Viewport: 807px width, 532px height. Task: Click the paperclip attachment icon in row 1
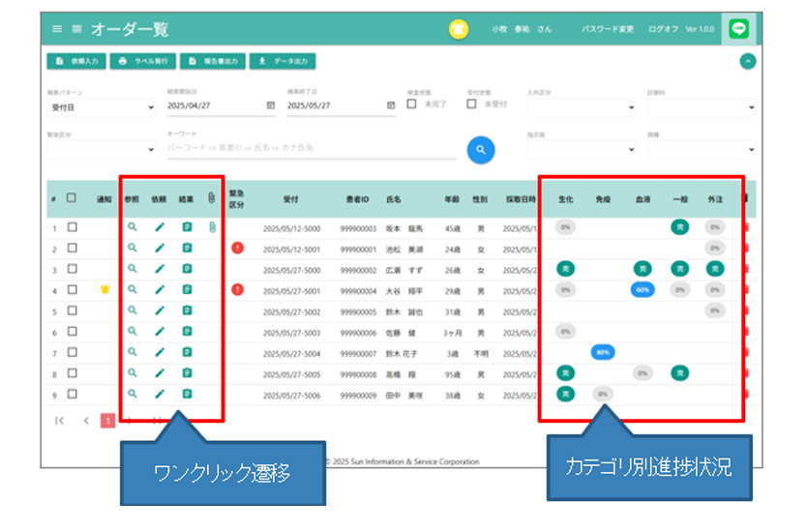click(x=212, y=227)
